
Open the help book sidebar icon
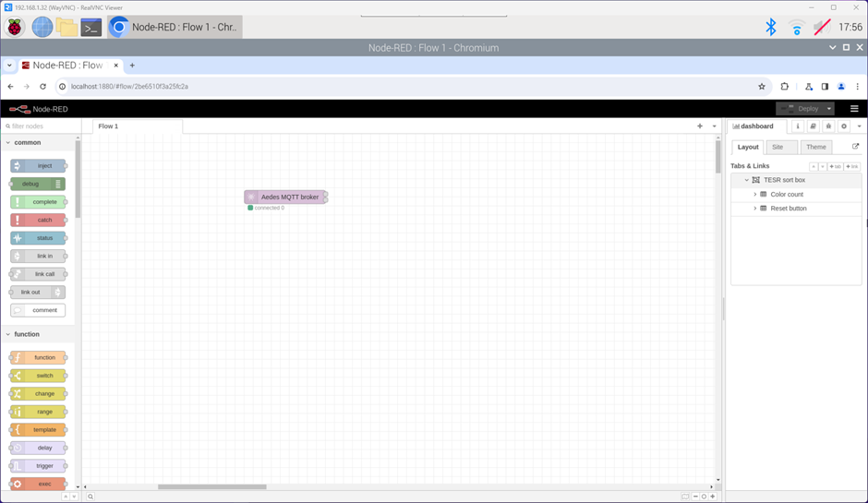pos(813,126)
